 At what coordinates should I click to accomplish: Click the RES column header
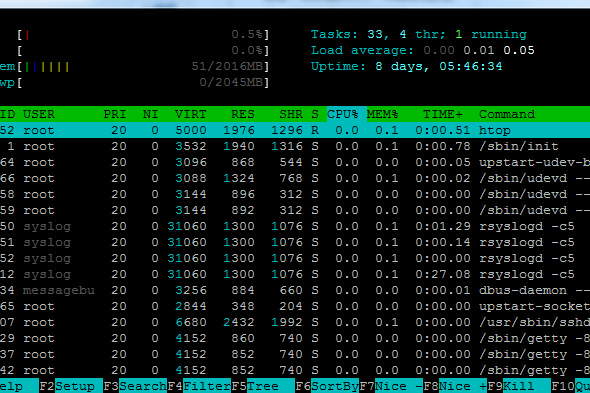[x=243, y=114]
